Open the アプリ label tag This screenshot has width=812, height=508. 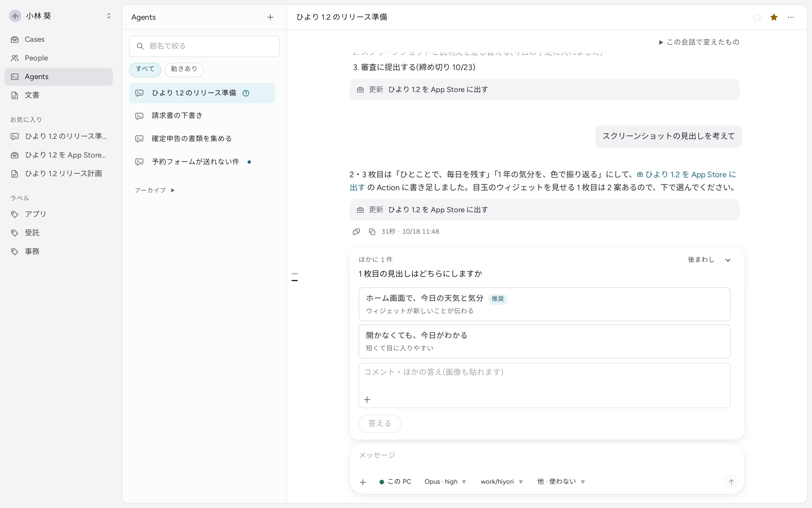(x=58, y=214)
